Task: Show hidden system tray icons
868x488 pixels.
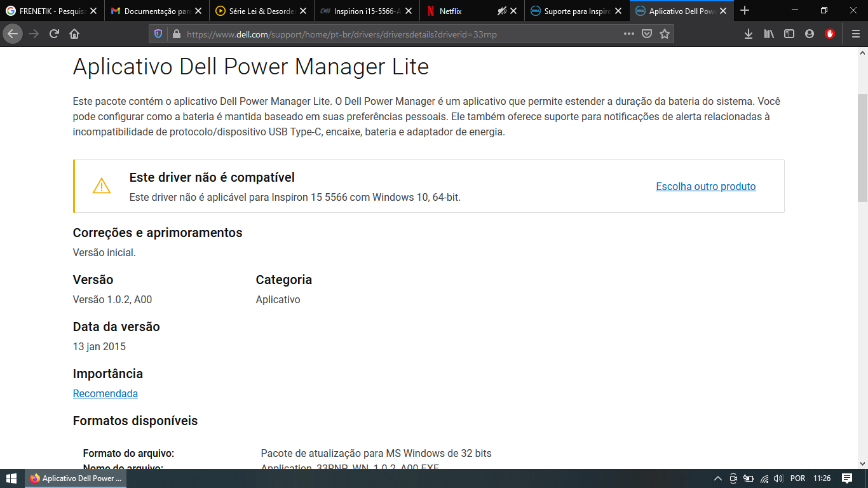Action: click(x=718, y=478)
